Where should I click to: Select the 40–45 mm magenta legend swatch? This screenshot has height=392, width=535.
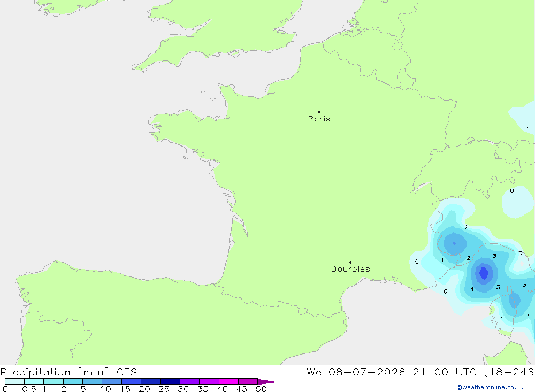(x=228, y=381)
